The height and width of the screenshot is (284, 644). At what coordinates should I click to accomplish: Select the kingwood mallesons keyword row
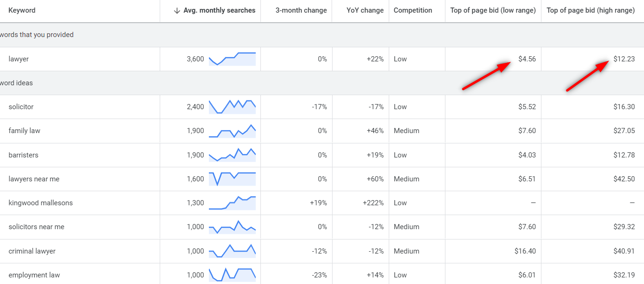[41, 203]
